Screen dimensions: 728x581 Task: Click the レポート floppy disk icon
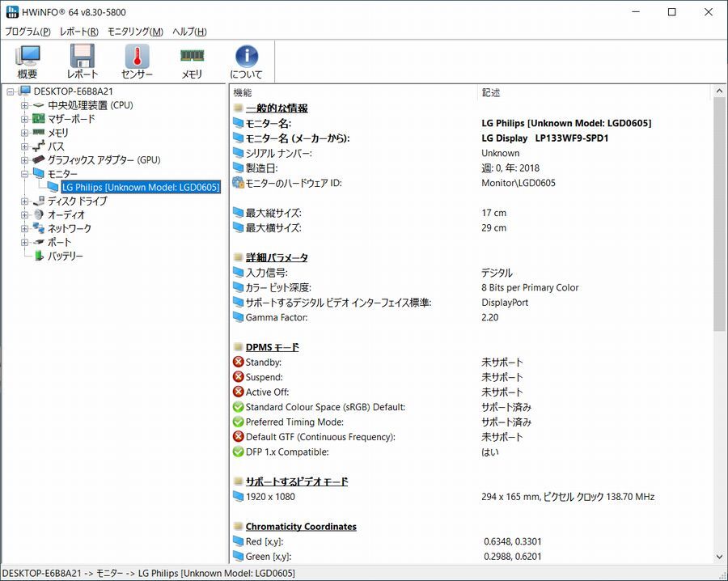(83, 56)
